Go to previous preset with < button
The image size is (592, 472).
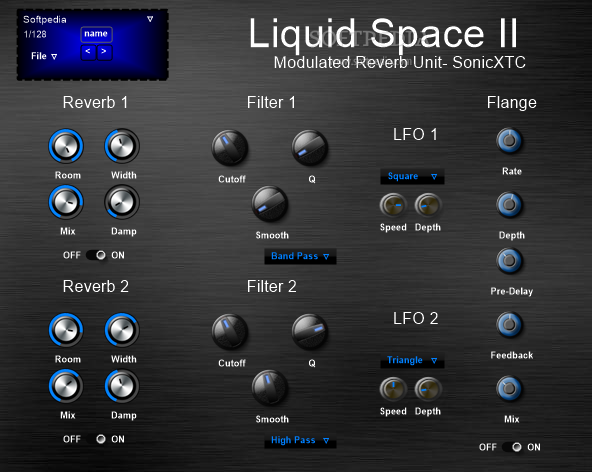[88, 52]
